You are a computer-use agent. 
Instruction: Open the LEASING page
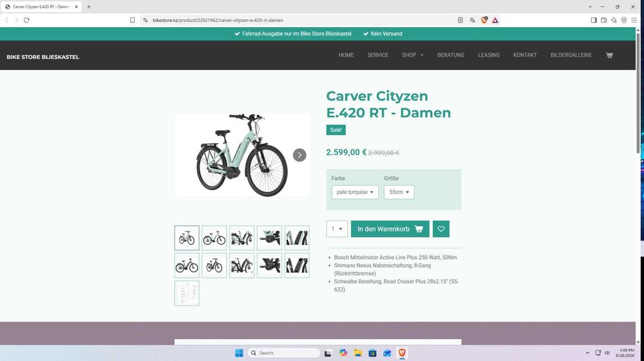click(489, 55)
